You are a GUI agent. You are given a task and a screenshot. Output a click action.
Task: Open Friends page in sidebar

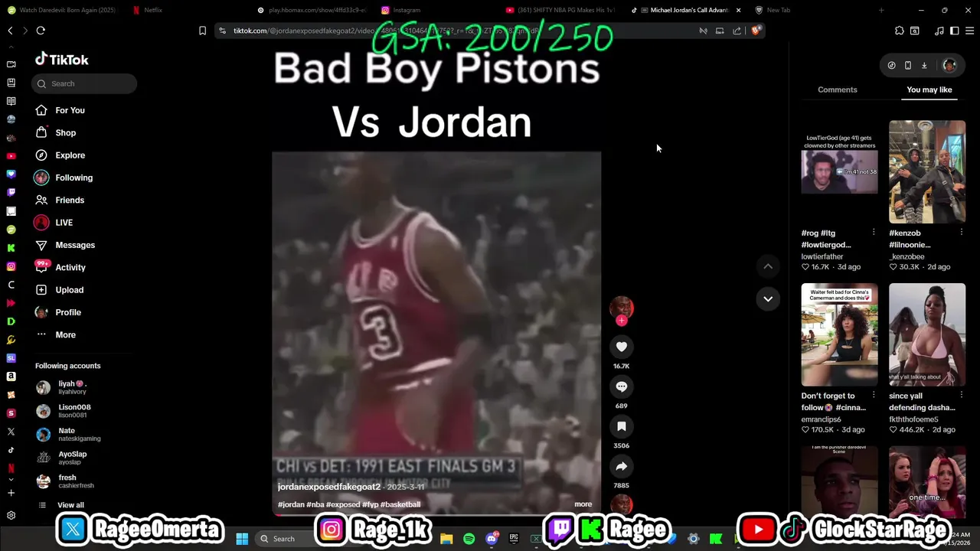70,200
